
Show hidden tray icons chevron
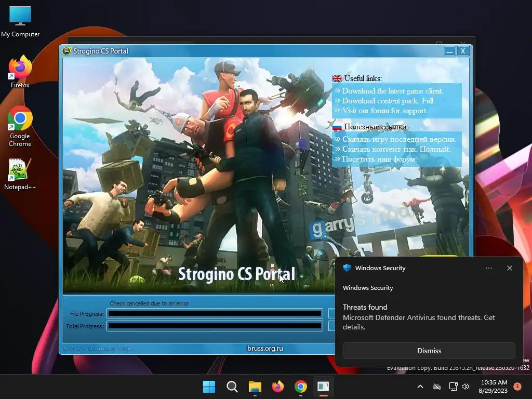point(420,387)
